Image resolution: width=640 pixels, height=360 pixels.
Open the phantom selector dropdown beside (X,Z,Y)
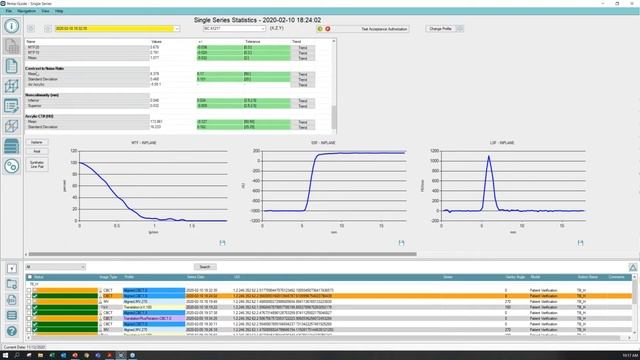point(234,29)
